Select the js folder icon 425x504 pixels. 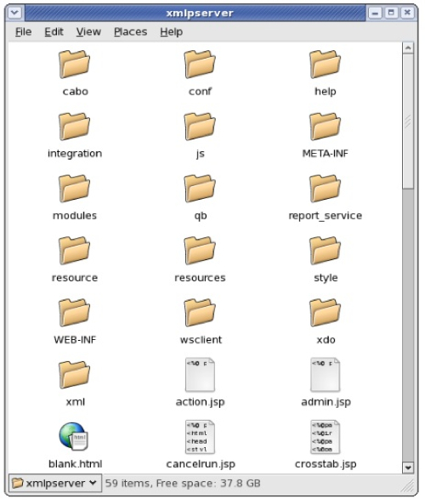coord(200,127)
